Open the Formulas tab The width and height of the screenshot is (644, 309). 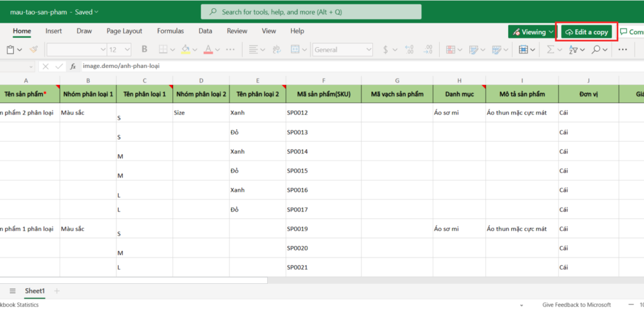point(170,31)
